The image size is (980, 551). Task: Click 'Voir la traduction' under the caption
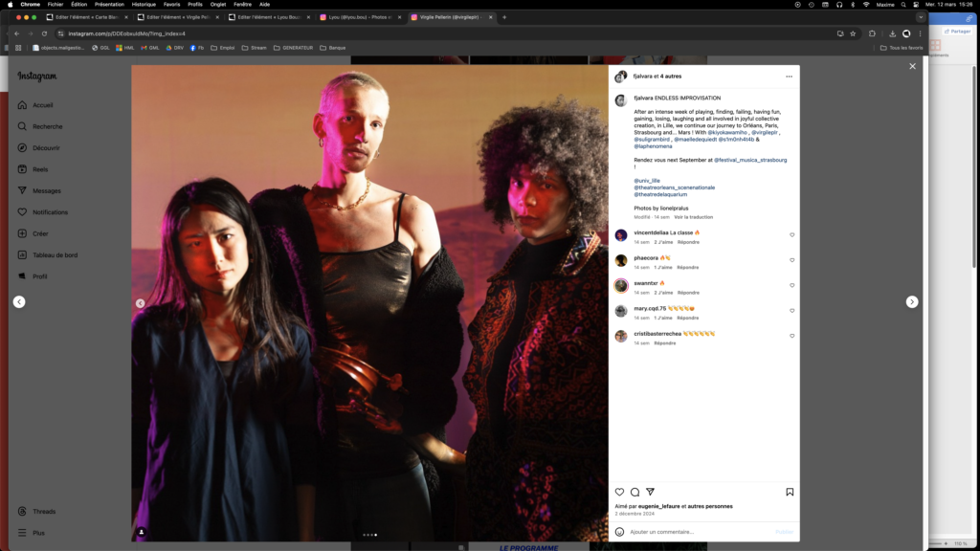(693, 217)
